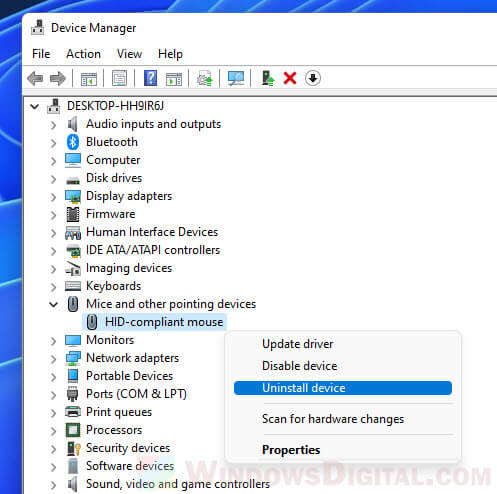
Task: Select the Security devices tree row
Action: (x=128, y=448)
